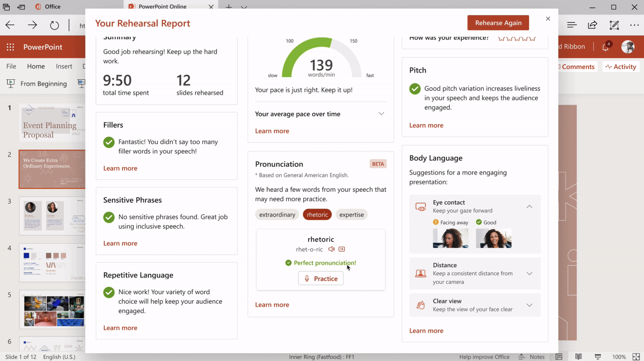The height and width of the screenshot is (361, 644).
Task: Play audio pronunciation of rhetoric
Action: (x=331, y=249)
